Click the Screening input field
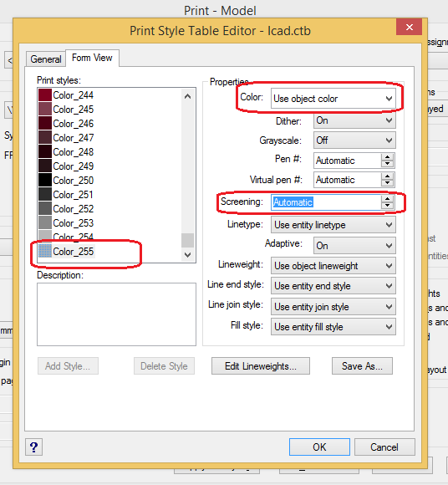 (x=326, y=202)
